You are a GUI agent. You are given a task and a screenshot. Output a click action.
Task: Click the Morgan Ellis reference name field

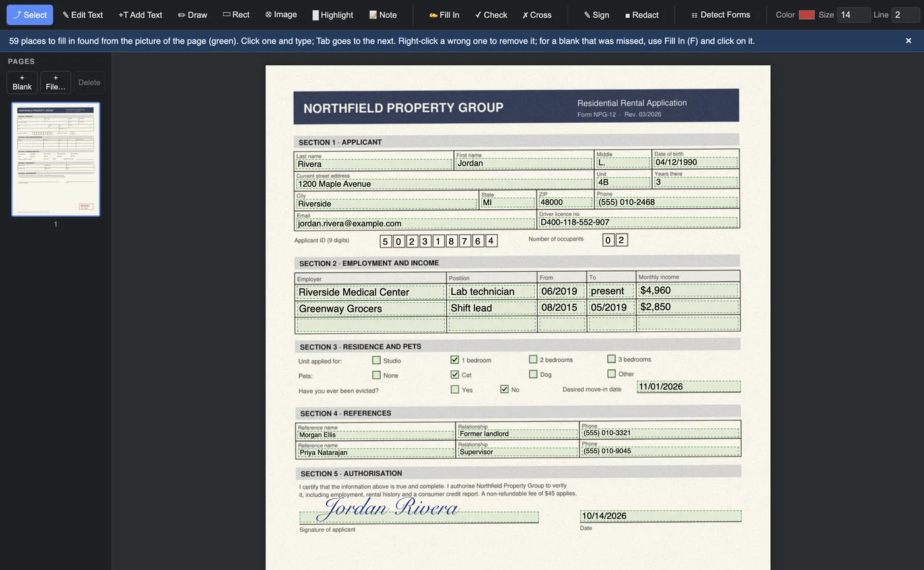click(x=376, y=435)
